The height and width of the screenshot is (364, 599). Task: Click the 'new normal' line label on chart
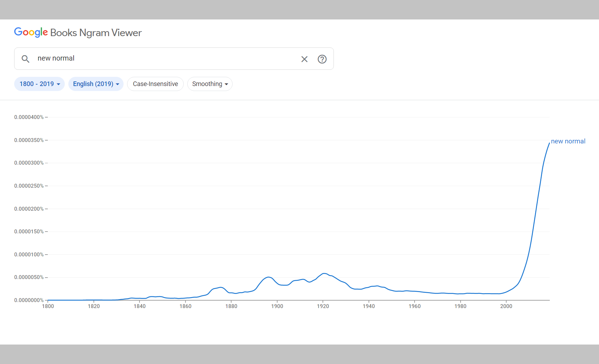568,141
